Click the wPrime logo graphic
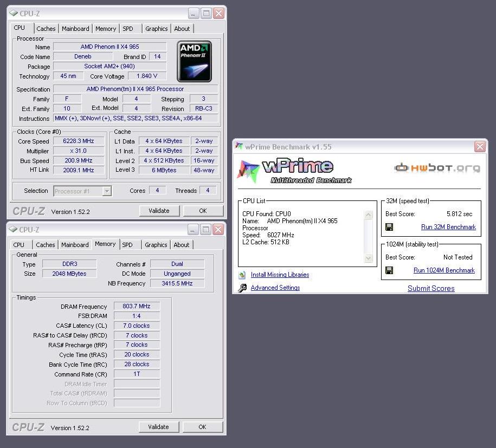 click(294, 171)
